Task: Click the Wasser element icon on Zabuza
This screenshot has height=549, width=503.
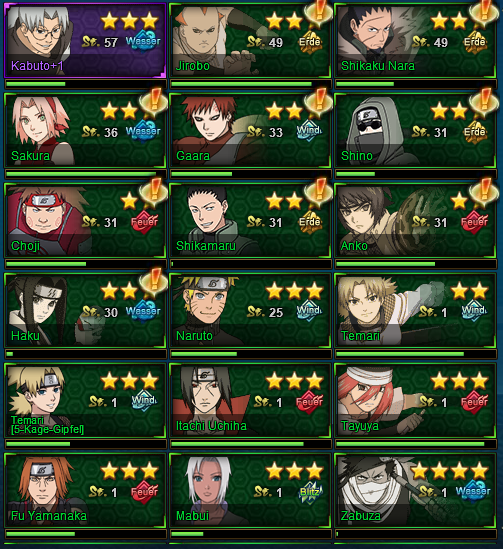Action: tap(473, 491)
